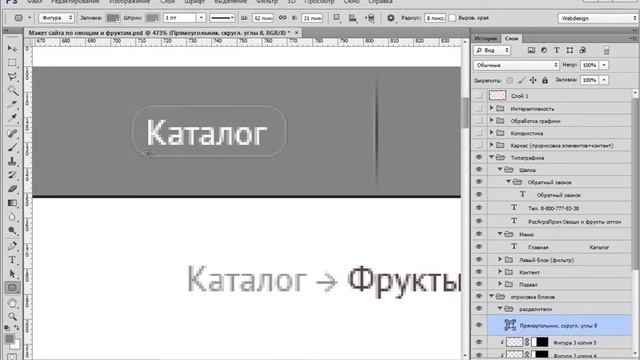The width and height of the screenshot is (640, 360).
Task: Select the History Brush tool
Action: tap(12, 175)
